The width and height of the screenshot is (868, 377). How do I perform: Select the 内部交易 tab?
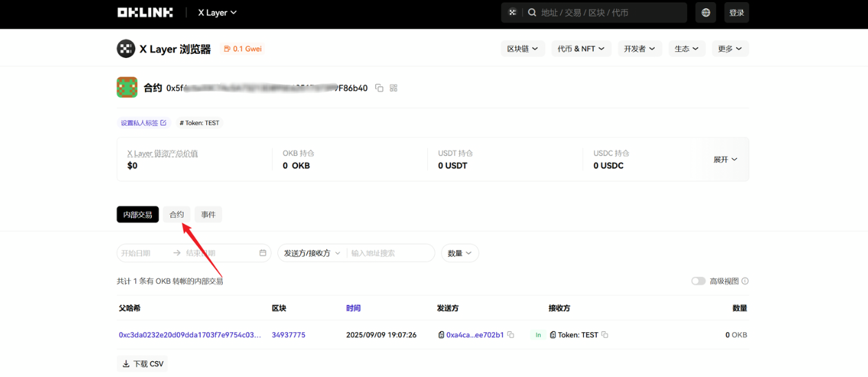(x=137, y=215)
